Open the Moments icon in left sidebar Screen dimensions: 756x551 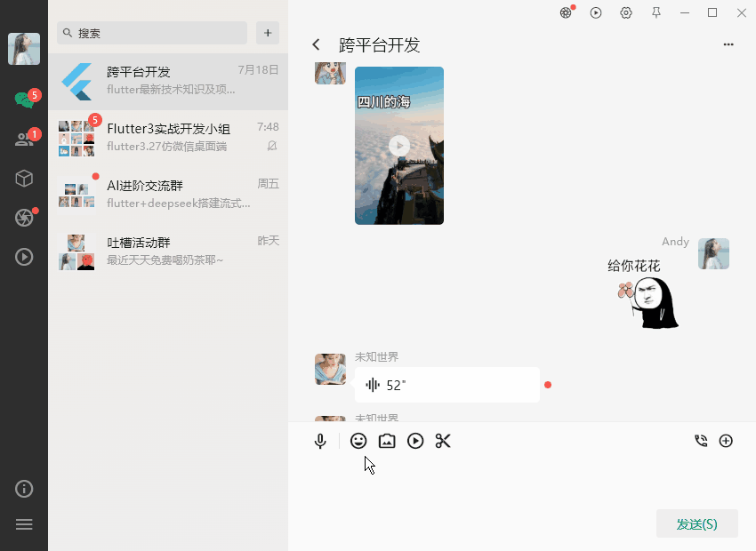(x=24, y=218)
